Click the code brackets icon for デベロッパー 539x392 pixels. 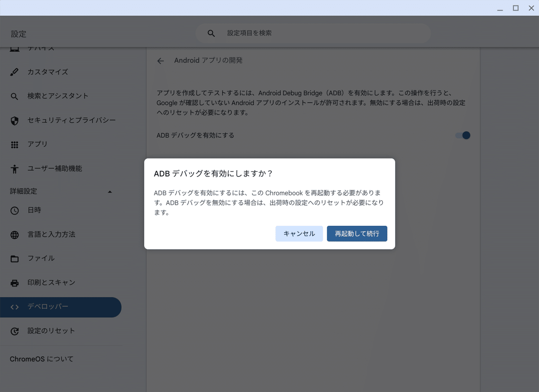(14, 307)
